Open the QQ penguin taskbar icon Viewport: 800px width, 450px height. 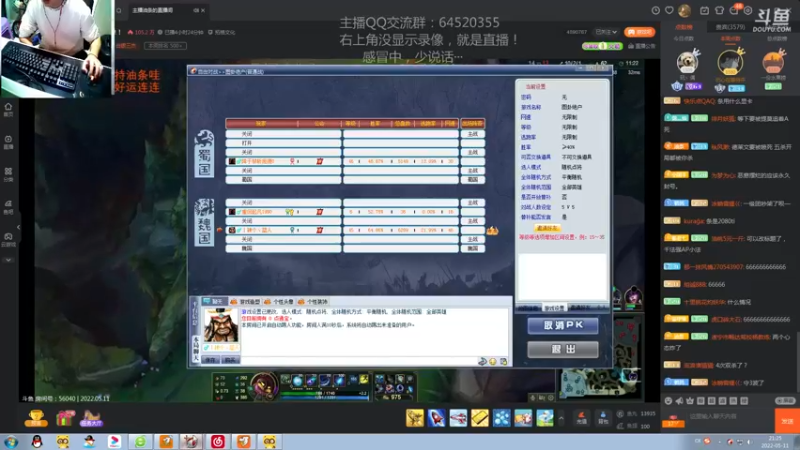(x=37, y=442)
